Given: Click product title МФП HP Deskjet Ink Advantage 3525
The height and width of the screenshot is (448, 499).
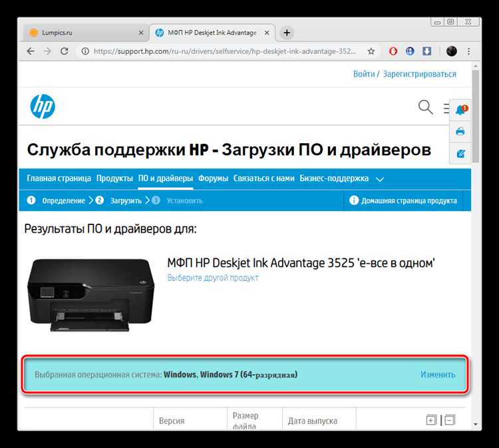Looking at the screenshot, I should click(x=301, y=263).
